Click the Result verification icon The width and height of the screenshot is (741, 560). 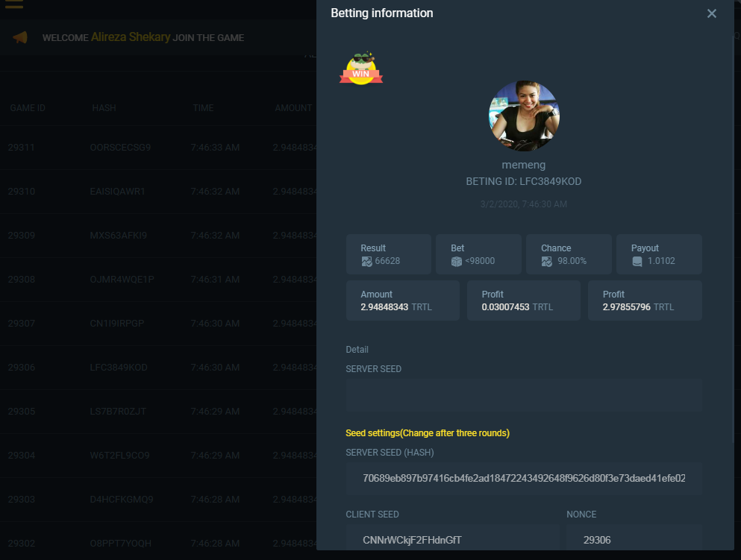pyautogui.click(x=366, y=262)
